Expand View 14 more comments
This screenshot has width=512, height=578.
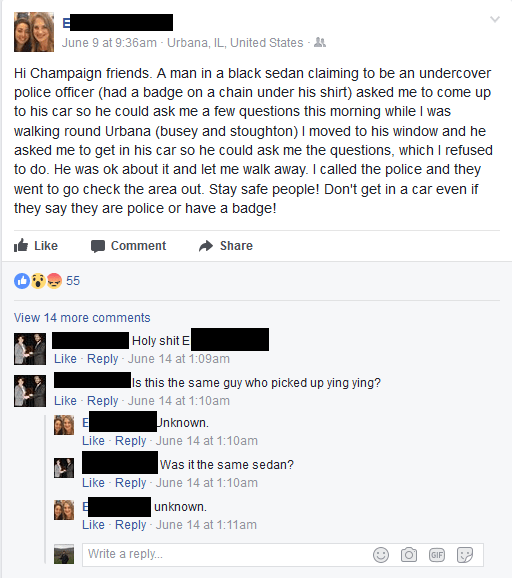(82, 318)
